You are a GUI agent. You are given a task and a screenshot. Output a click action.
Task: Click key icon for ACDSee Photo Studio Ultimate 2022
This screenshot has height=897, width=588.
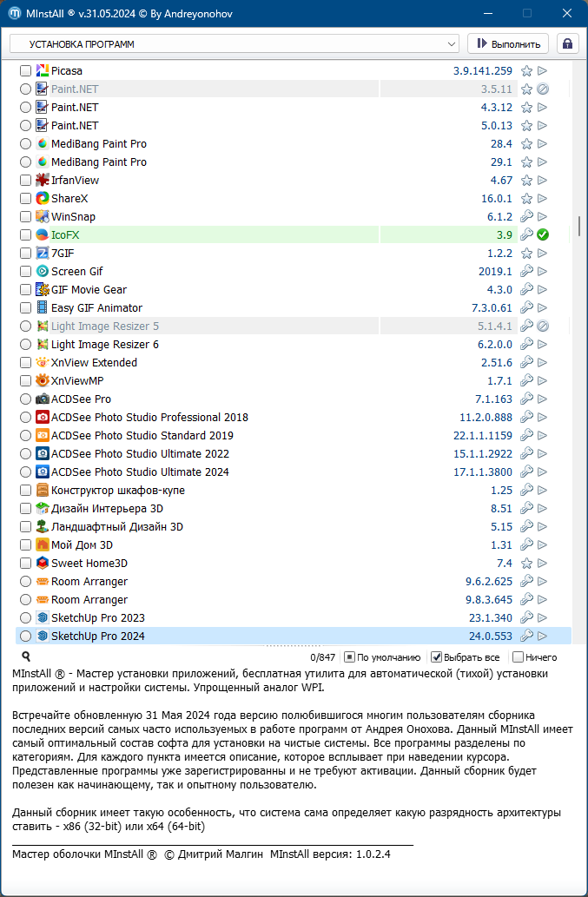pyautogui.click(x=527, y=453)
